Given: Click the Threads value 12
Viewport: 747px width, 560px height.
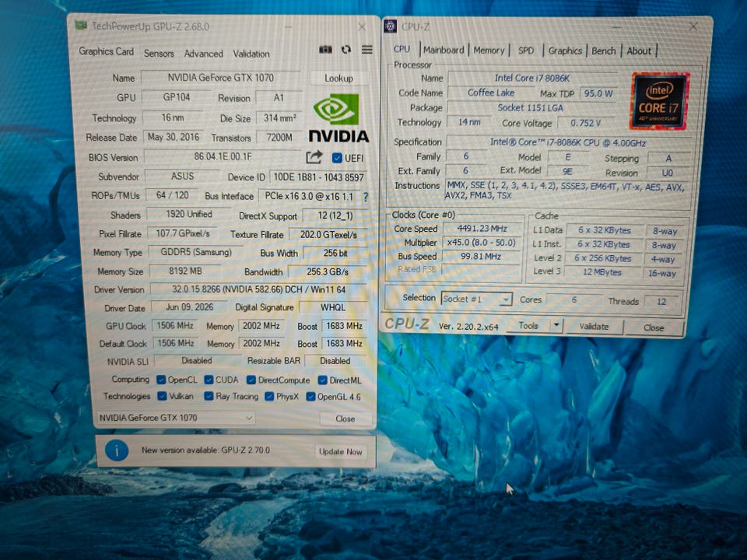Looking at the screenshot, I should [x=661, y=302].
